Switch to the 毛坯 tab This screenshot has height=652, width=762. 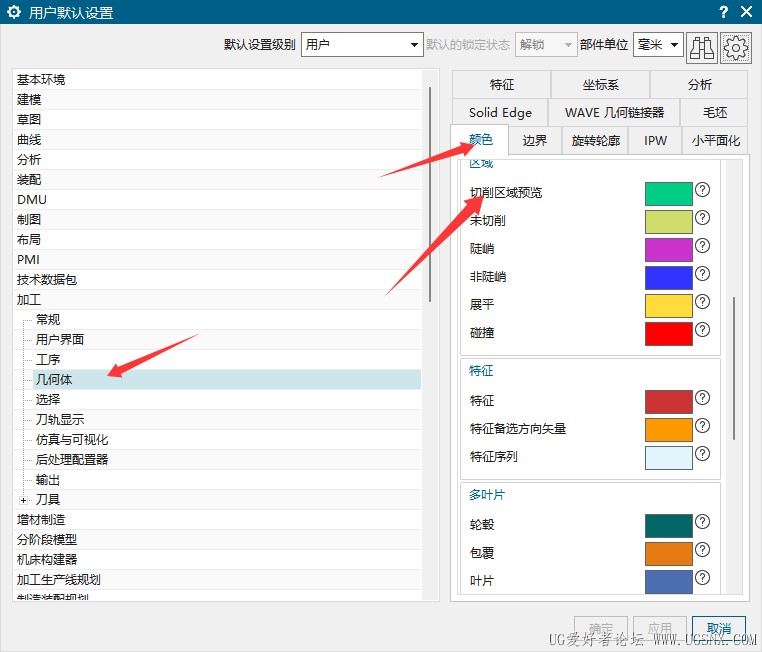(x=714, y=113)
